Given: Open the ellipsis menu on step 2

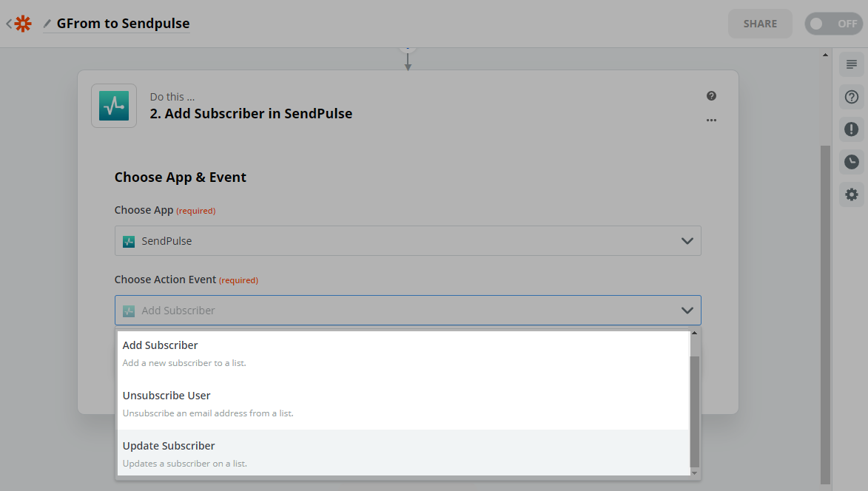Looking at the screenshot, I should pos(711,120).
